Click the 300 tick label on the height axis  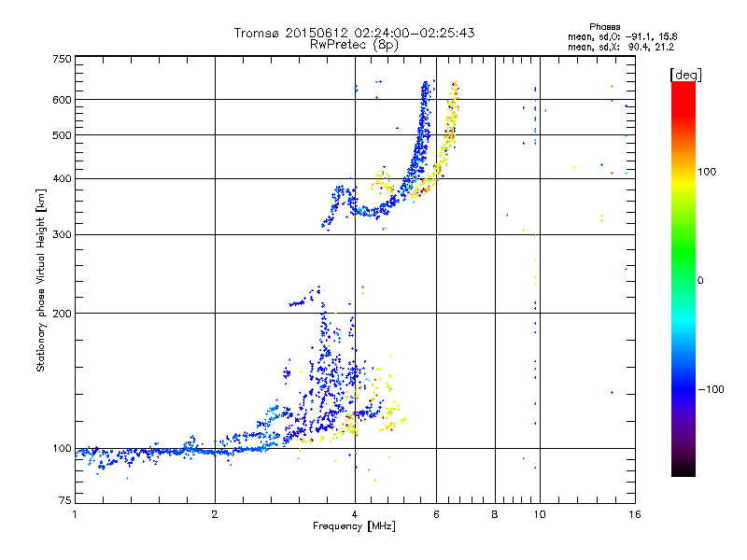pos(63,234)
